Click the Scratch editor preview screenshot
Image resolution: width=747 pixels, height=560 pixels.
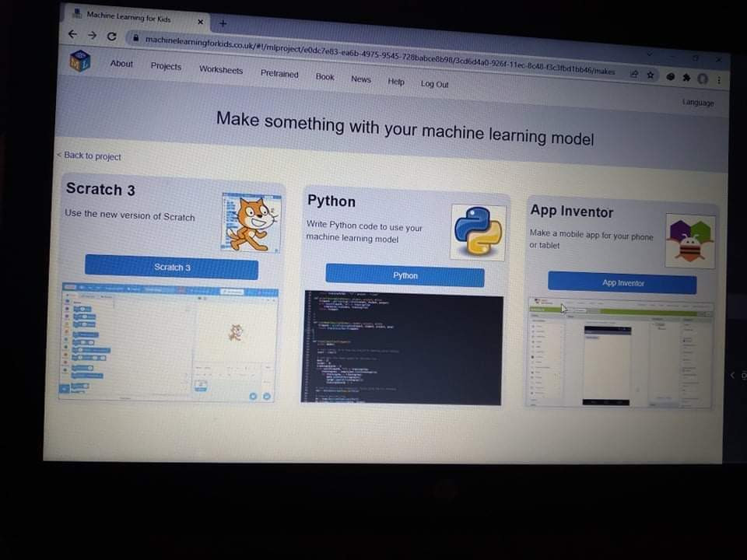pyautogui.click(x=167, y=342)
